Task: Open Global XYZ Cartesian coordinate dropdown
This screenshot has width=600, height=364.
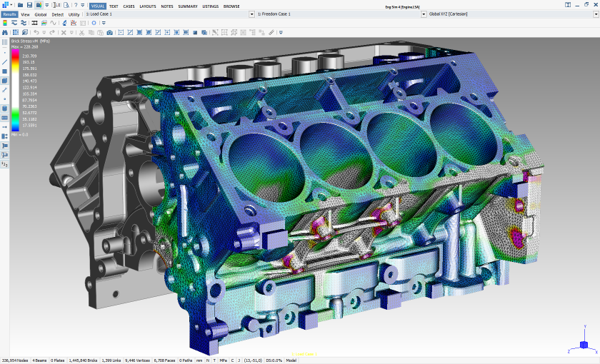Action: tap(594, 14)
